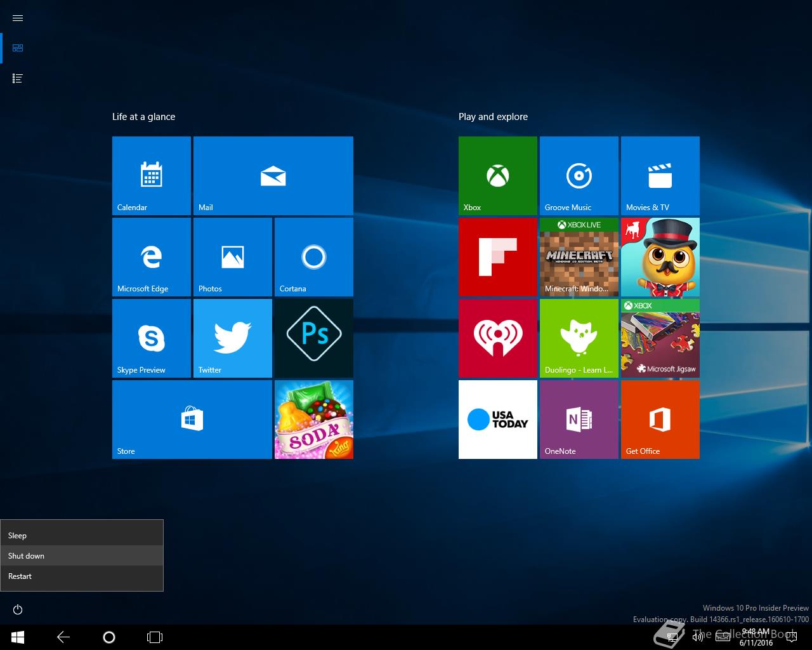Open Movies & TV tile

pos(660,176)
